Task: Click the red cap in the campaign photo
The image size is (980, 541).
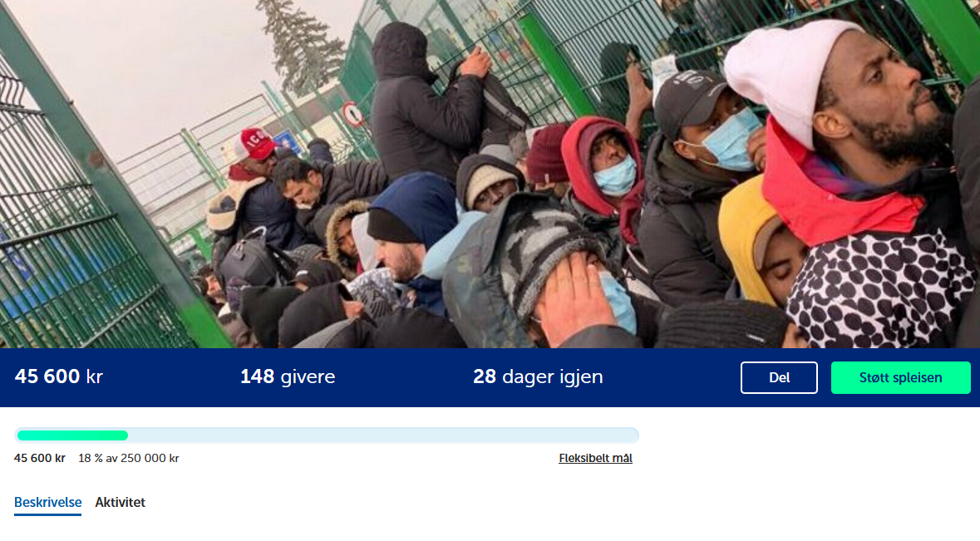Action: click(254, 144)
